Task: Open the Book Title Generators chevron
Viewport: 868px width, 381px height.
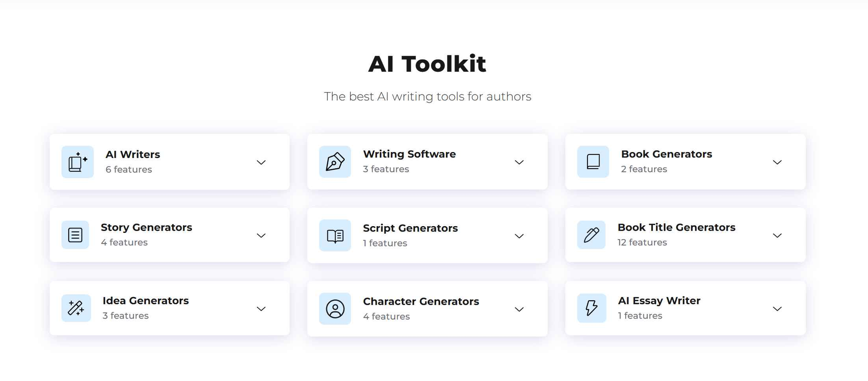Action: [777, 236]
